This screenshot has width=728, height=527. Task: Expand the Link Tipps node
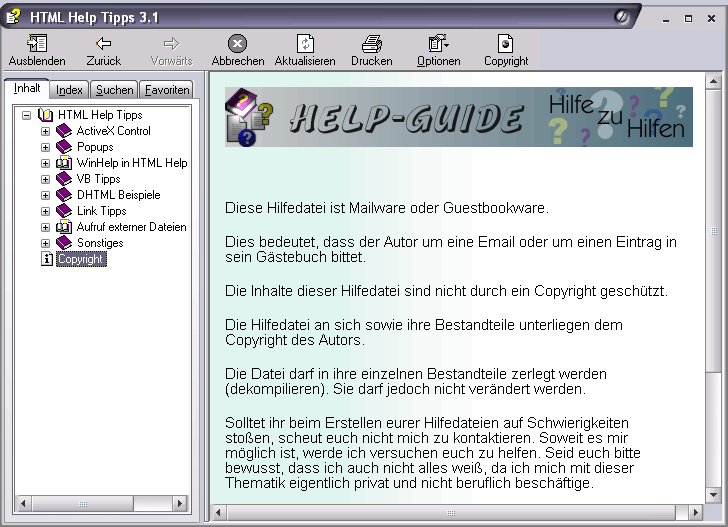click(x=45, y=212)
